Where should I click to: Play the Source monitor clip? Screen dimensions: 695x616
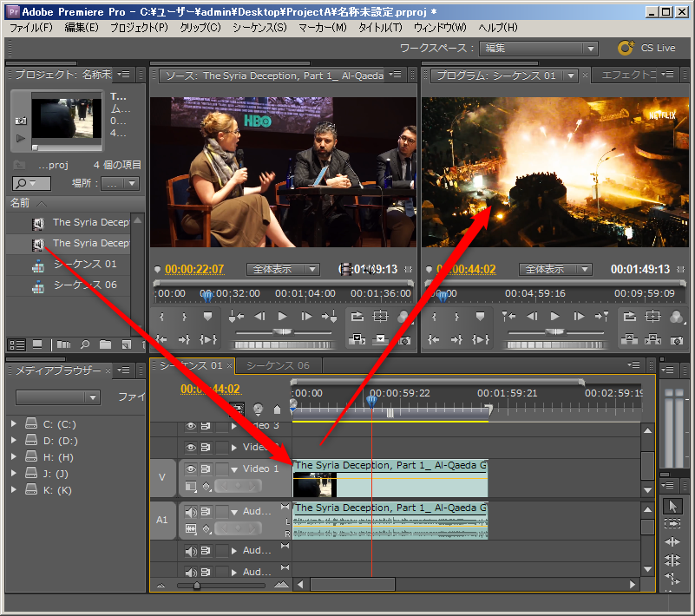[282, 317]
